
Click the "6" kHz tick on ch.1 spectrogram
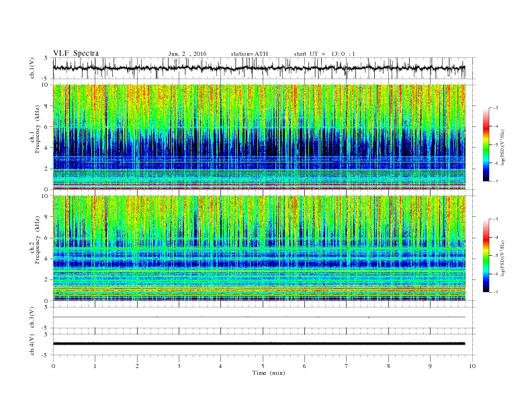tap(47, 127)
